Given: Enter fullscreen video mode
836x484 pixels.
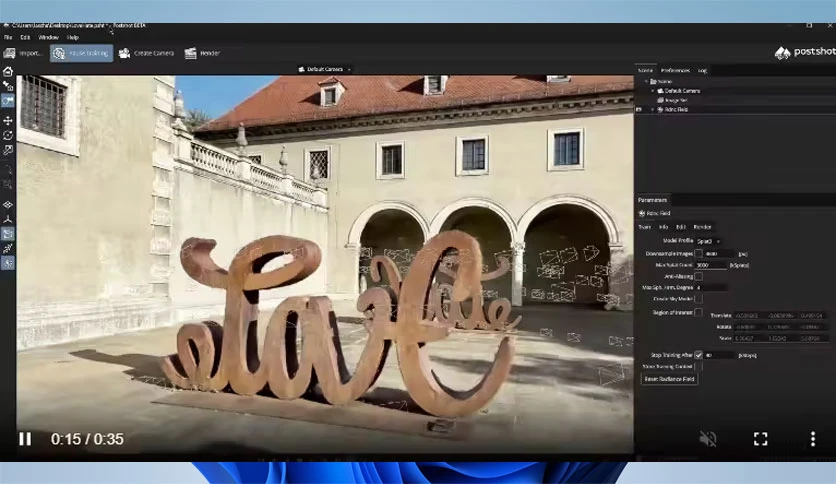Looking at the screenshot, I should tap(760, 439).
